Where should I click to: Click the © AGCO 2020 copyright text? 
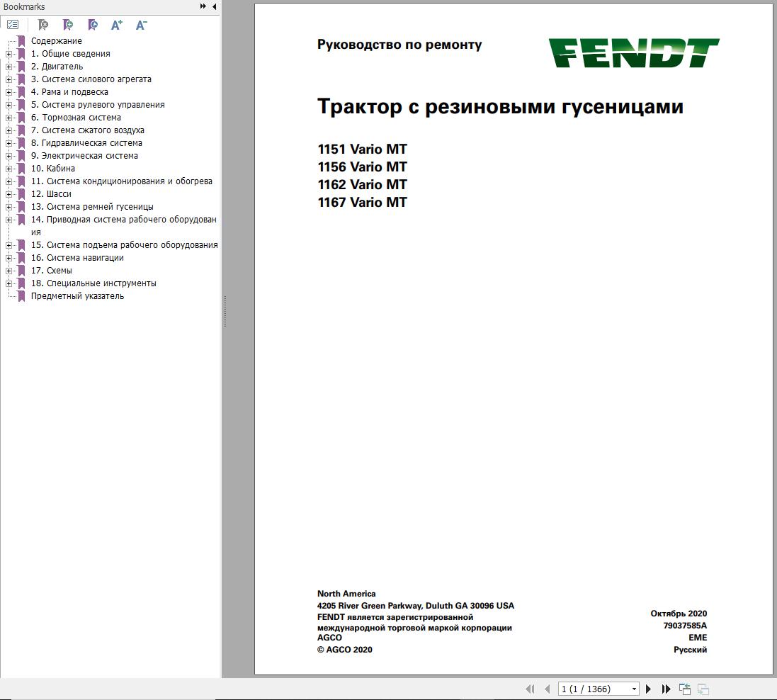tap(345, 650)
